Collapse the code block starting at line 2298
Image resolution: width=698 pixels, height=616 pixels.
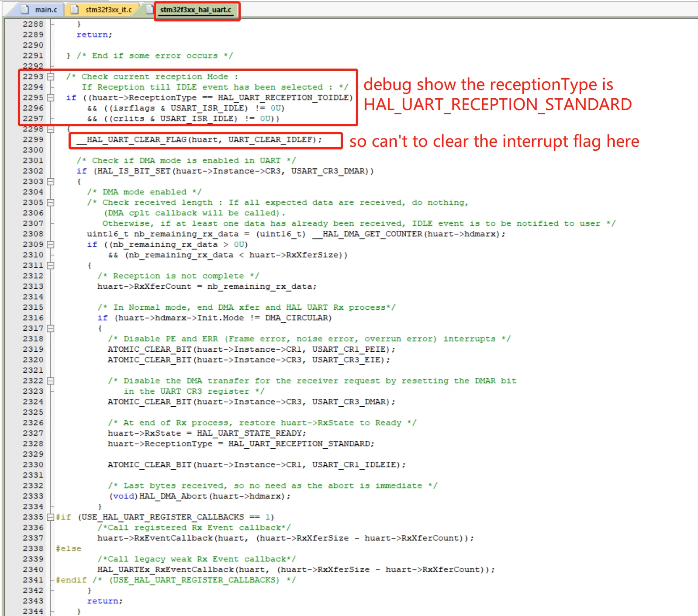pos(51,129)
